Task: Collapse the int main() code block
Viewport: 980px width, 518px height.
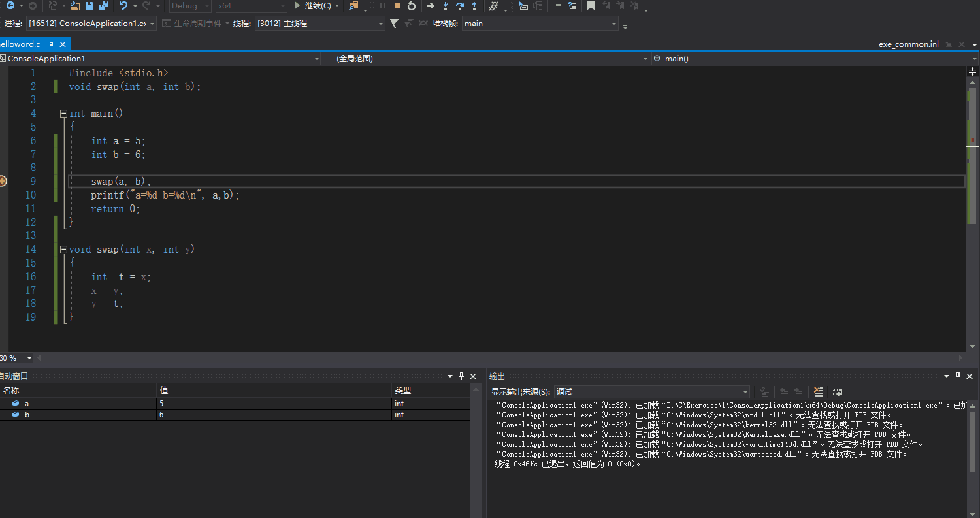Action: coord(63,113)
